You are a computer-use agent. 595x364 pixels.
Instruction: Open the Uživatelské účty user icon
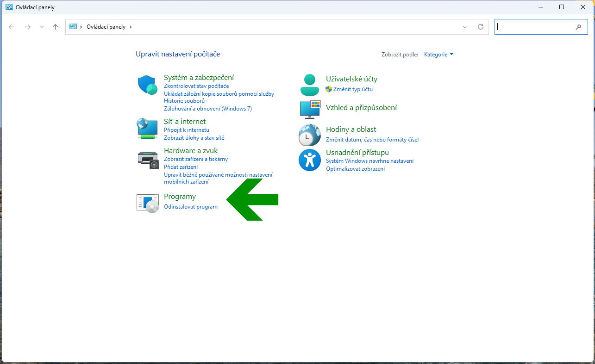tap(310, 85)
